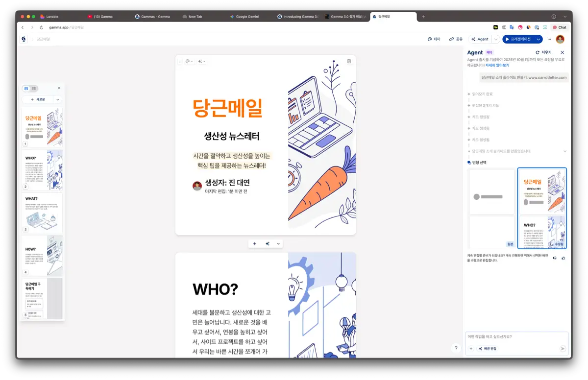Select slide 4 HOW? thumbnail
Screen dimensions: 588x380
(x=42, y=255)
